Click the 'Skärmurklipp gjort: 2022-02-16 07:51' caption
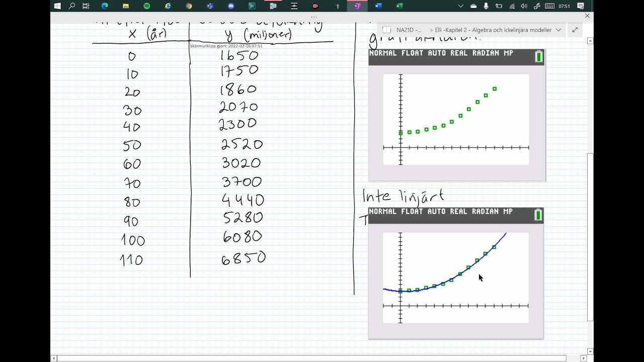644x362 pixels. point(226,46)
